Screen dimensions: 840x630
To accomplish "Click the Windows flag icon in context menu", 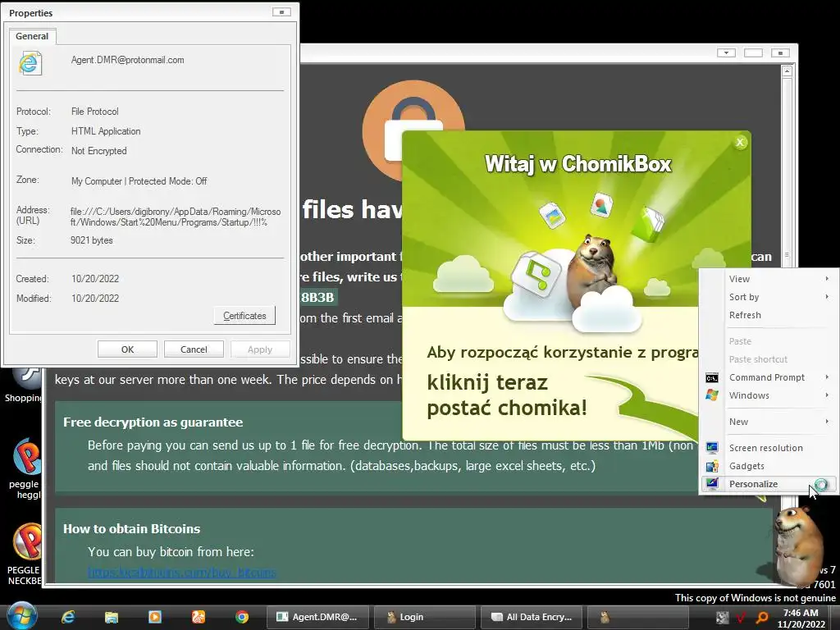I will (712, 395).
